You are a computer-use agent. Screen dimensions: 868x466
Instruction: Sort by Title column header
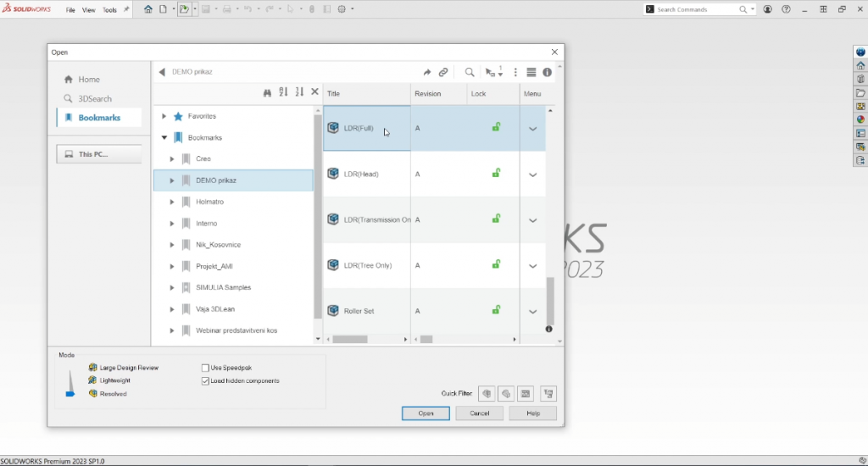(367, 94)
